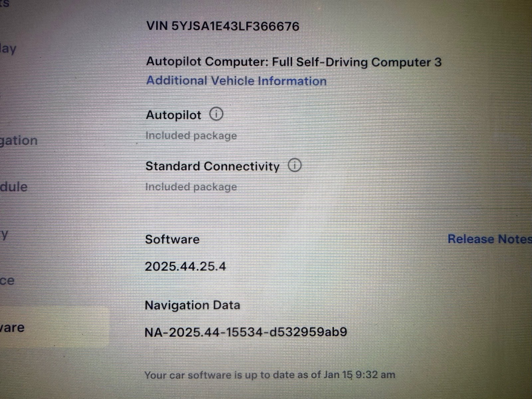Tap the Standard Connectivity heading
The height and width of the screenshot is (399, 532).
(x=212, y=166)
